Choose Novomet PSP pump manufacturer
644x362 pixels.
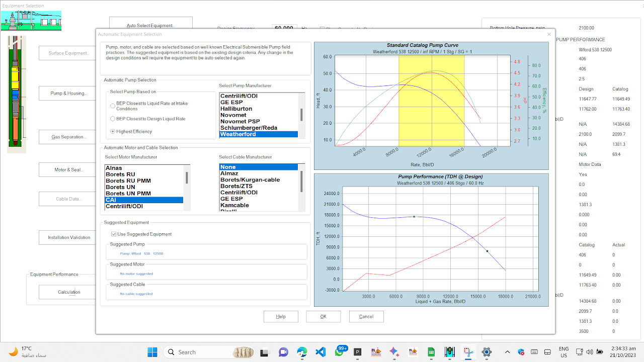(259, 121)
